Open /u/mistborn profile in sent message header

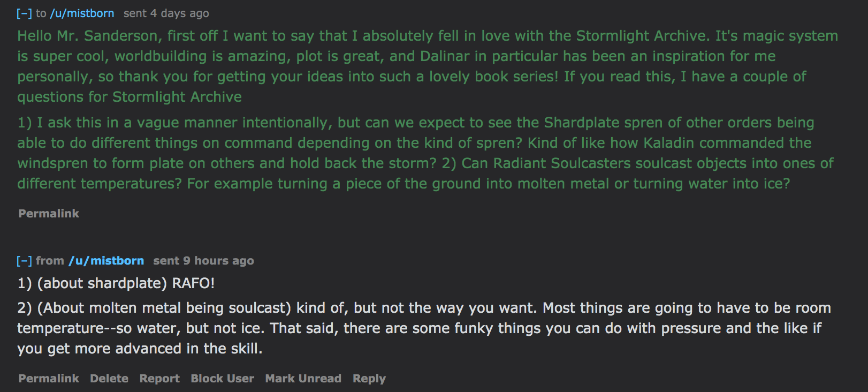[x=82, y=13]
